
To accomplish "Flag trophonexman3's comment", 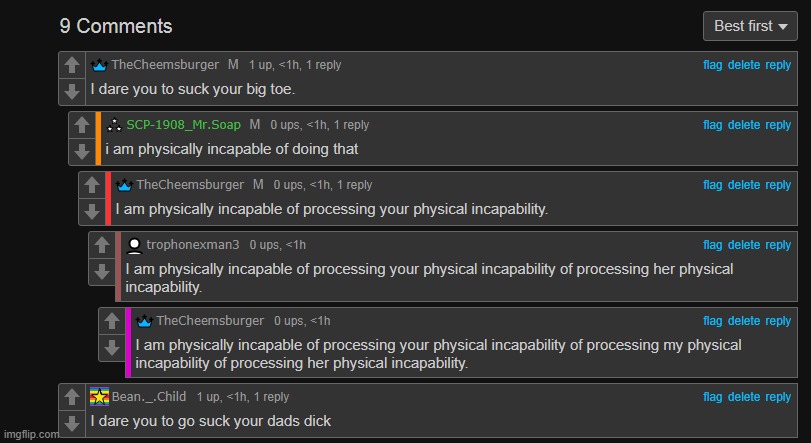I will (712, 245).
